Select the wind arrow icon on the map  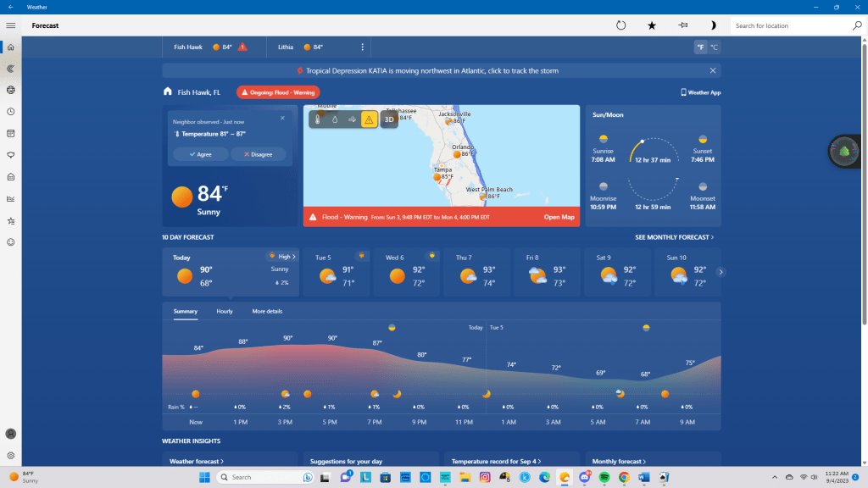pos(352,119)
